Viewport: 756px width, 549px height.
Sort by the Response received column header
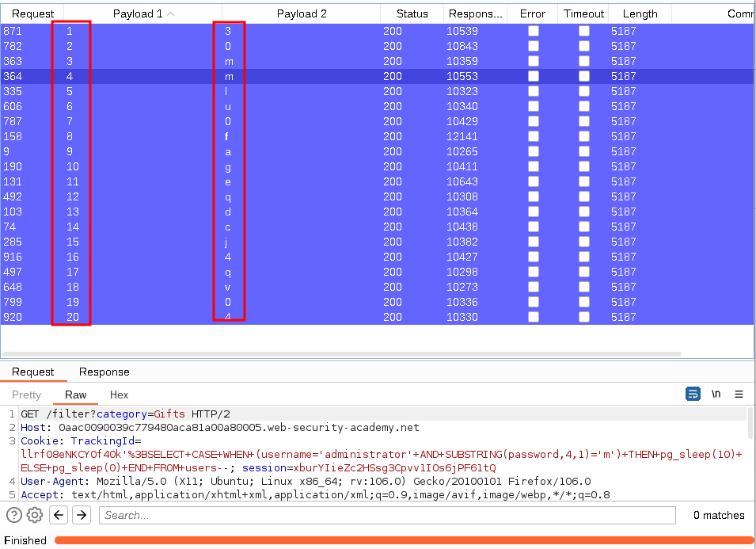476,14
